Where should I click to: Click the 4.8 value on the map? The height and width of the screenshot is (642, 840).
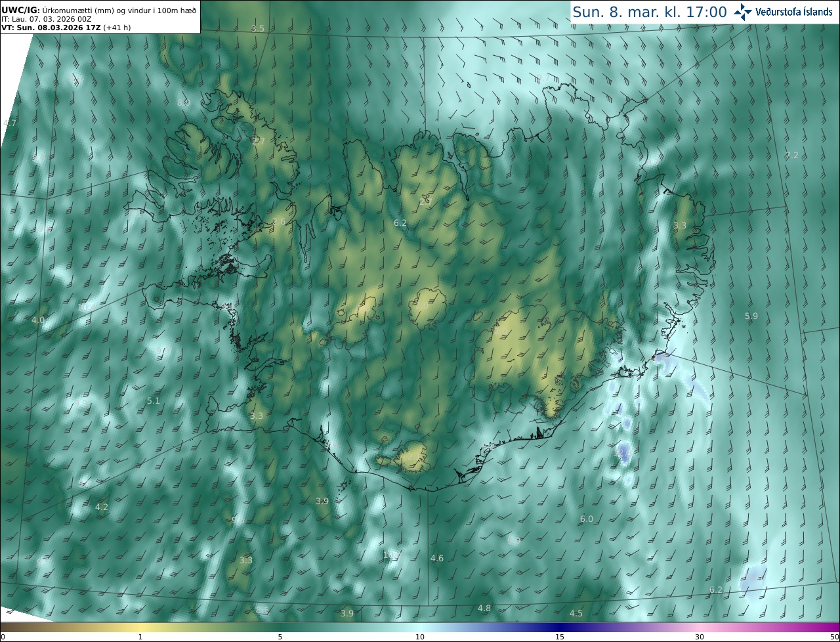[x=484, y=608]
